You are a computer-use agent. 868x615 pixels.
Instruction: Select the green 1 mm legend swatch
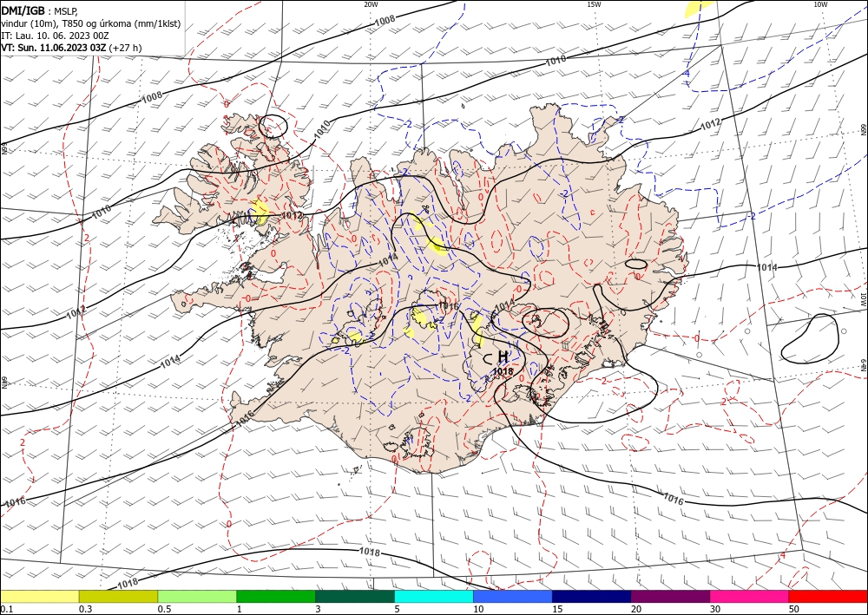pyautogui.click(x=276, y=596)
